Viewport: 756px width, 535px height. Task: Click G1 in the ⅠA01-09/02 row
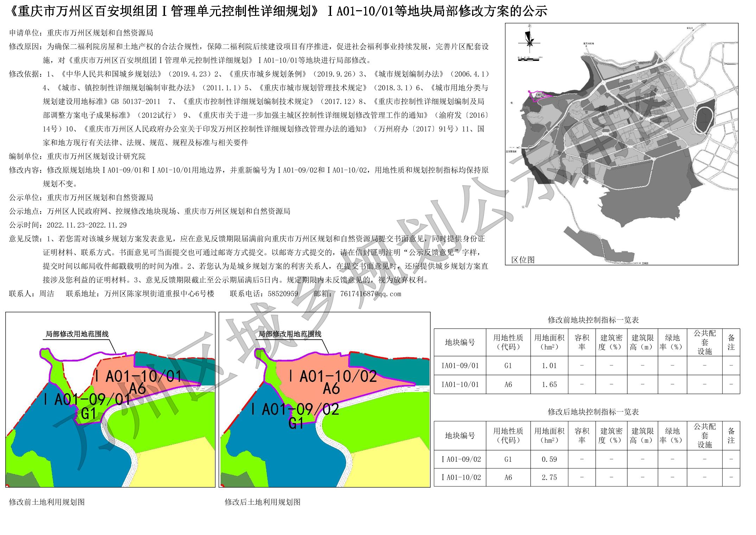click(508, 459)
